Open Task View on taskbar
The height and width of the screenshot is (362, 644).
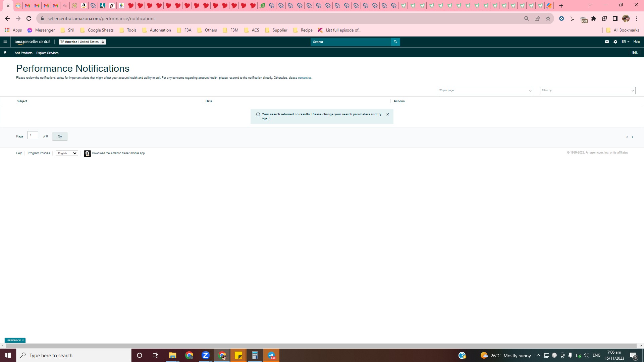156,355
